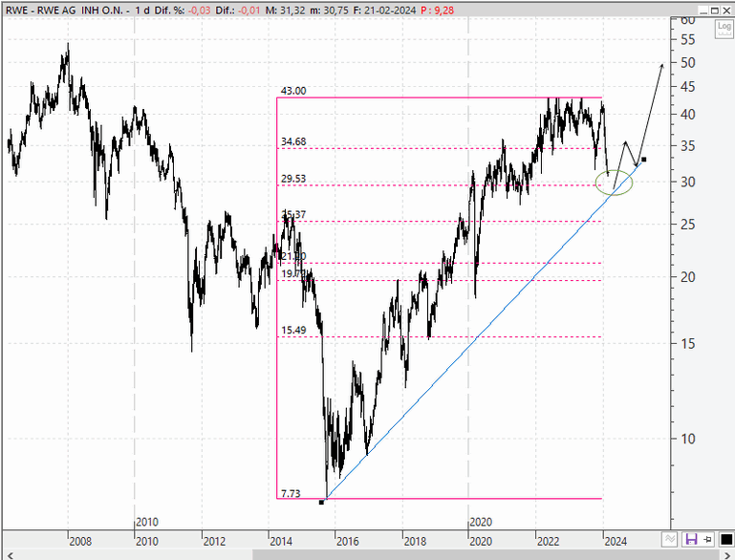
Task: Maximize the RWE chart window
Action: click(x=714, y=11)
